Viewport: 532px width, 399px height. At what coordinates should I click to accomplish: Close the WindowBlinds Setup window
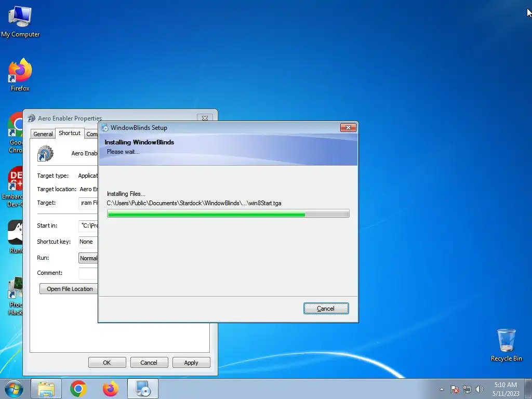(x=348, y=128)
